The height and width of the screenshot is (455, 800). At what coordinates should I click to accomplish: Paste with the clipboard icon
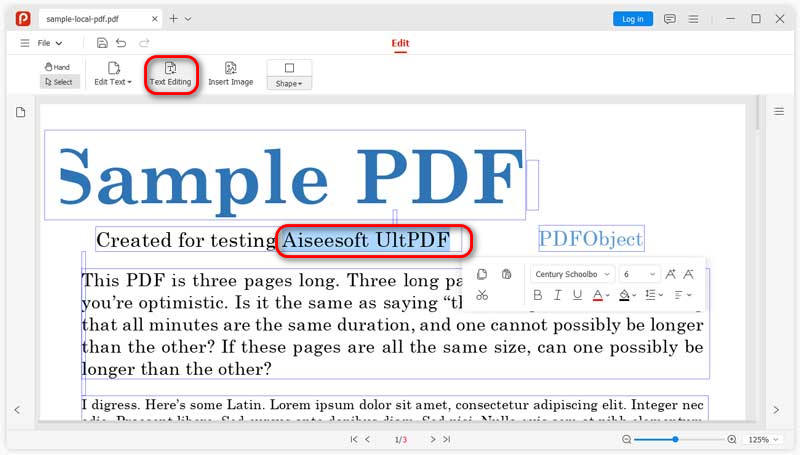click(506, 274)
